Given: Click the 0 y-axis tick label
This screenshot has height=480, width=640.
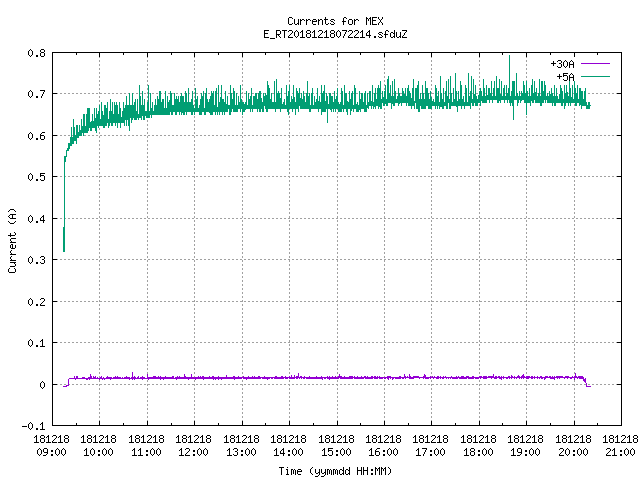Looking at the screenshot, I should pos(42,385).
